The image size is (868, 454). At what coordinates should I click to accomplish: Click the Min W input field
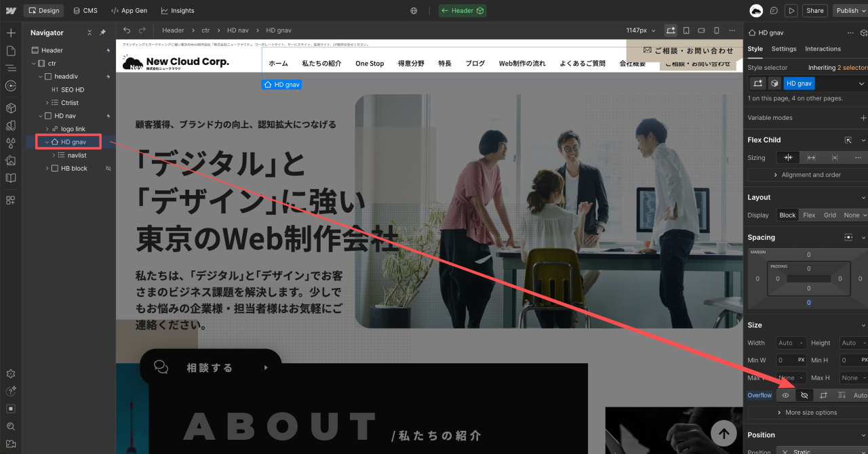click(x=786, y=360)
